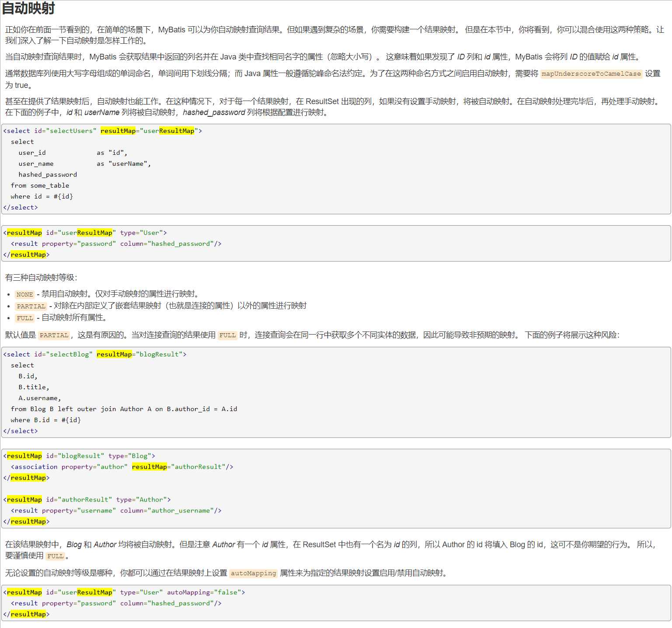Click the PARTIAL bullet code label

pyautogui.click(x=31, y=306)
